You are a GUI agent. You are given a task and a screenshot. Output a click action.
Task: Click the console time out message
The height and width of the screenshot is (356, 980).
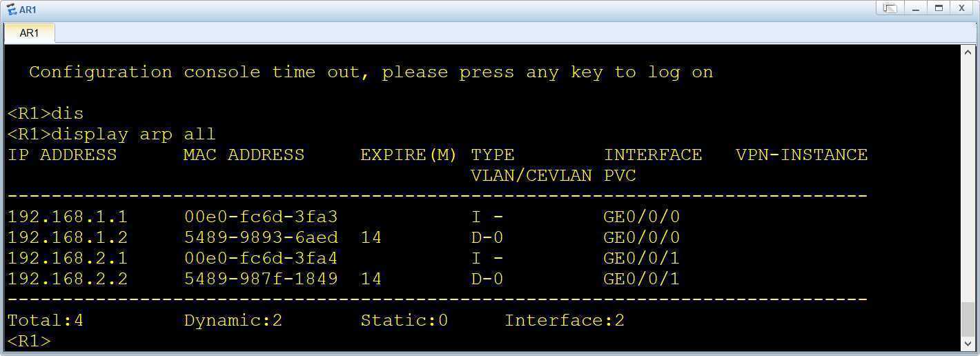pyautogui.click(x=371, y=72)
